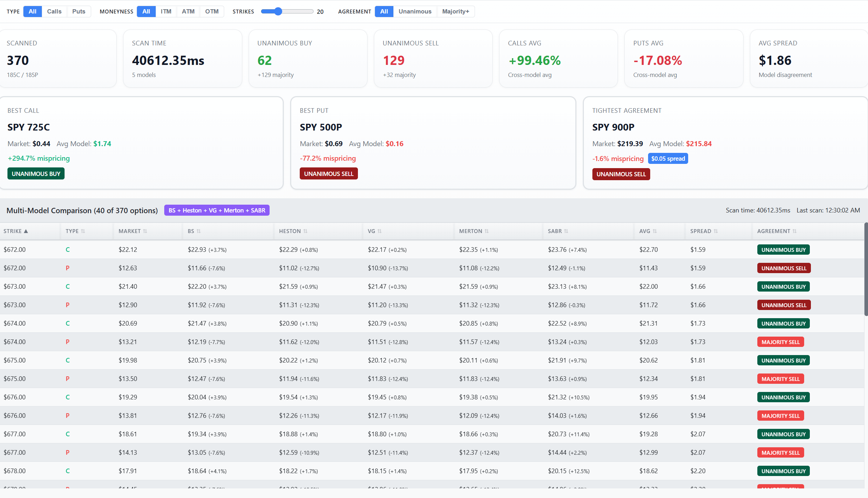Click the SABR column sort icon

(566, 231)
